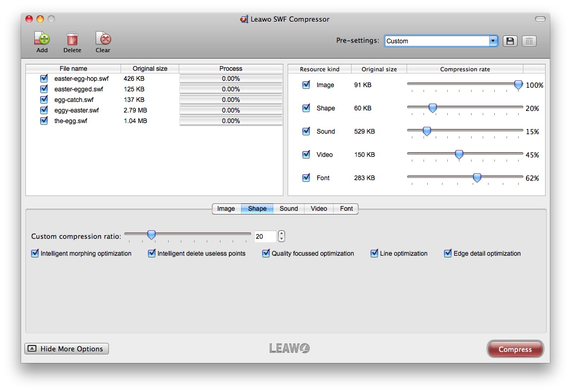571x392 pixels.
Task: Click the 100% Image rate value
Action: 535,85
